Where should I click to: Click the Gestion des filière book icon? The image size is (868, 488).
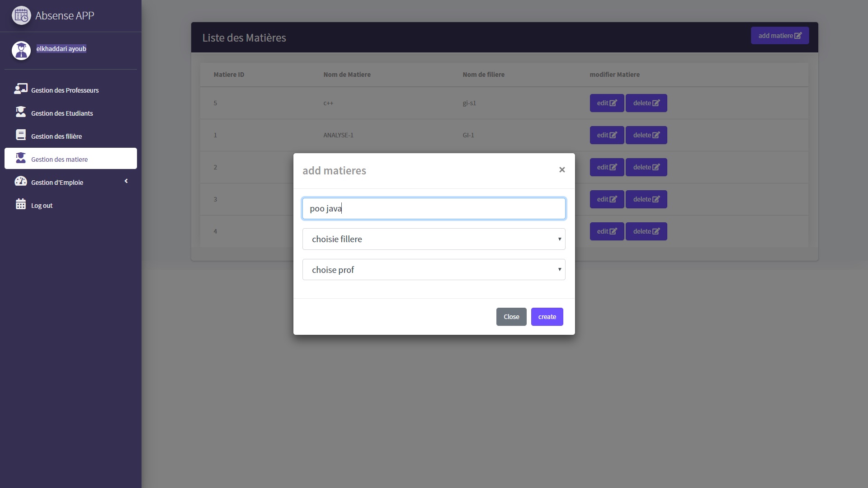point(21,135)
